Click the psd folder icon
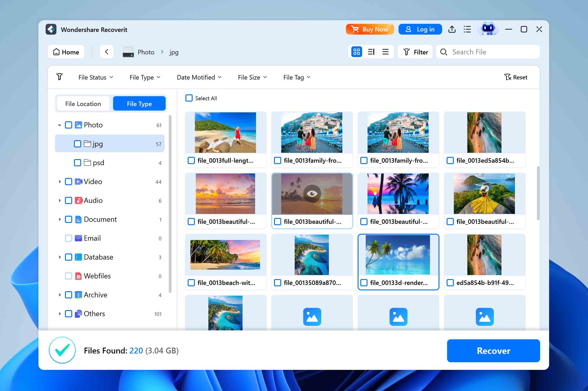 click(x=87, y=163)
